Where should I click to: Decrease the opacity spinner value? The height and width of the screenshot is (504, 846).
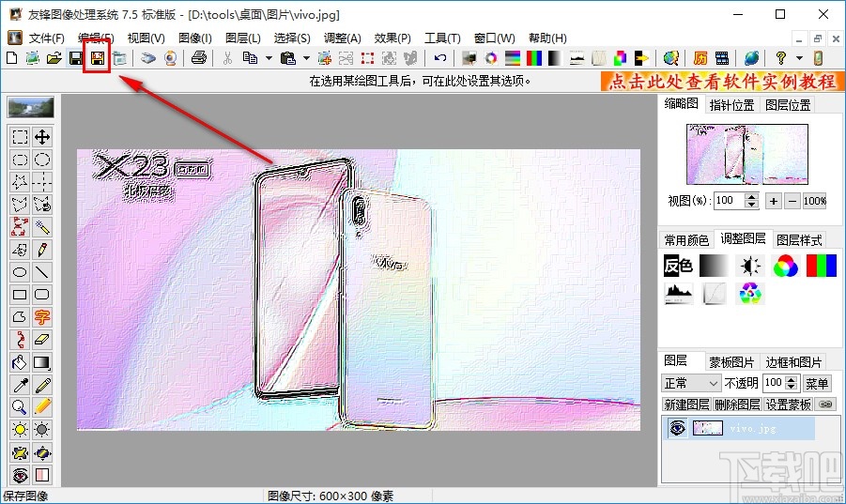(x=792, y=387)
